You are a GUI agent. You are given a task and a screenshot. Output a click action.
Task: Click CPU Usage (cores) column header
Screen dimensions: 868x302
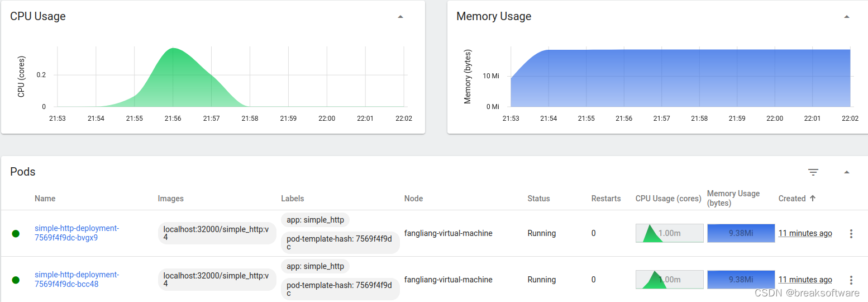pyautogui.click(x=668, y=199)
